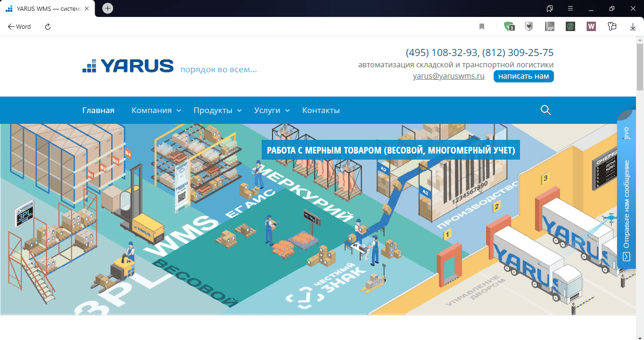644x340 pixels.
Task: Open the purple W extension icon
Action: 591,27
